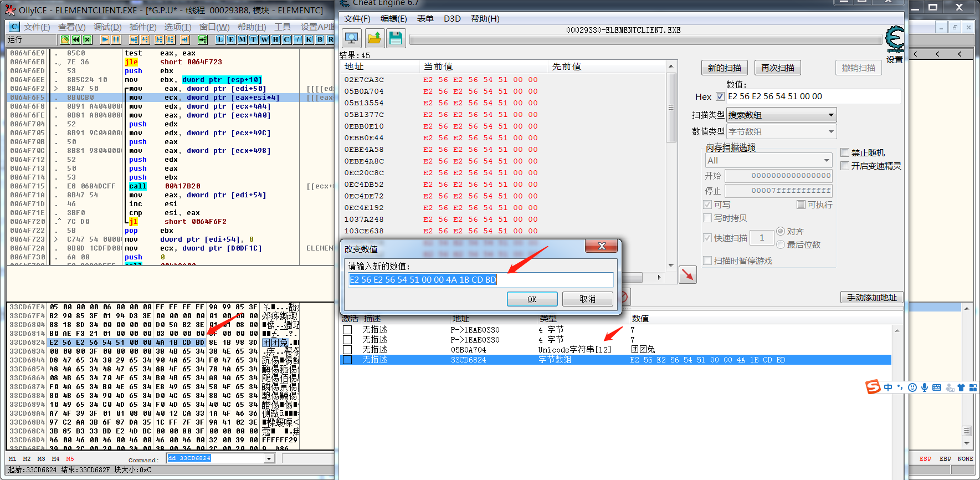Toggle the 写时拷贝 checkbox
The height and width of the screenshot is (480, 980).
click(x=707, y=218)
